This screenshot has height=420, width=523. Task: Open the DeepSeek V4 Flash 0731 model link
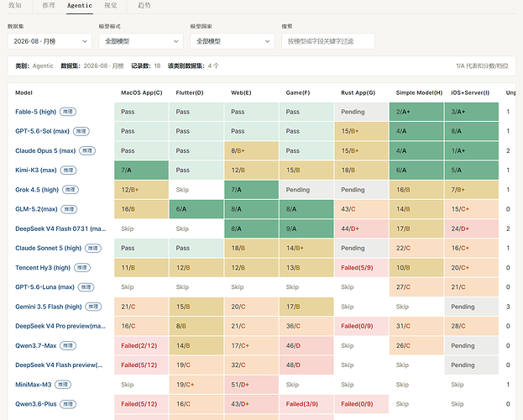[60, 228]
